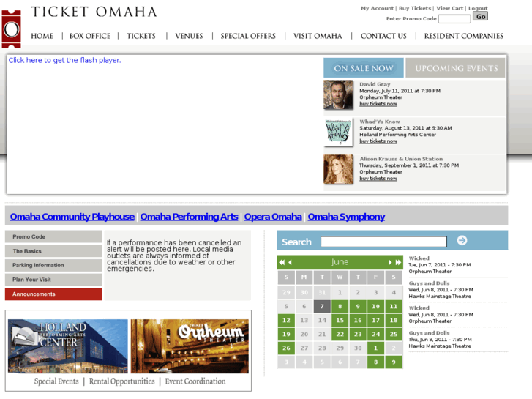Open RESIDENT COMPANIES menu
Viewport: 532px width, 399px height.
click(x=464, y=36)
